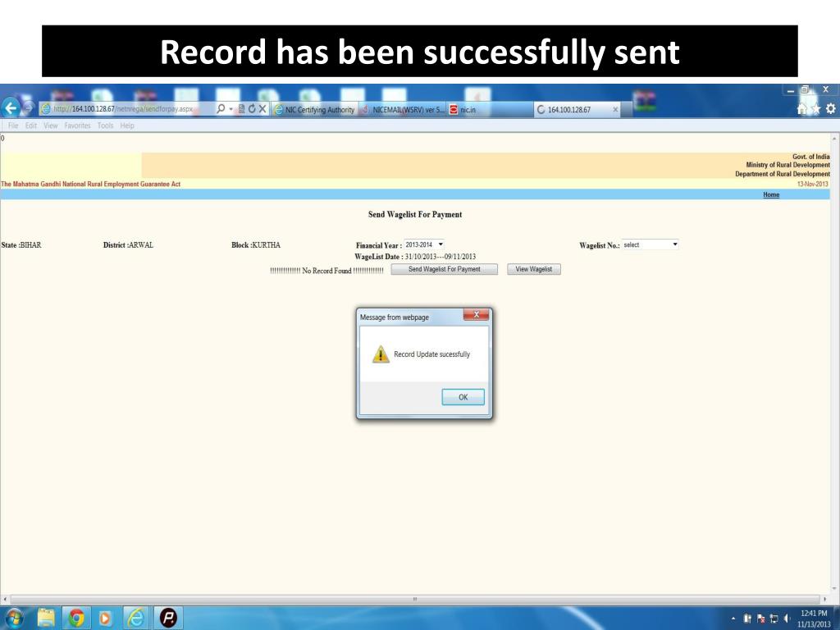Open the Financial Year dropdown

pos(424,244)
